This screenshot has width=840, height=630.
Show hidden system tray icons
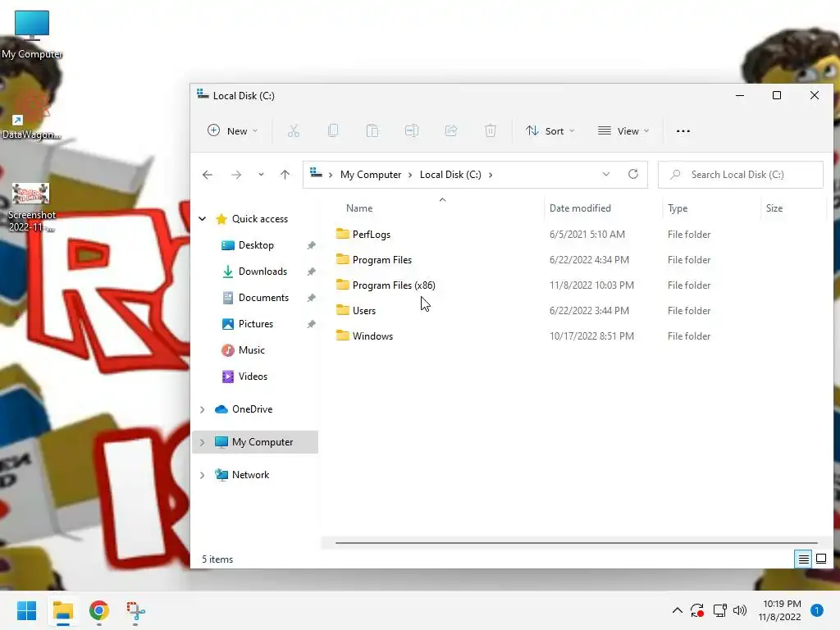(677, 610)
